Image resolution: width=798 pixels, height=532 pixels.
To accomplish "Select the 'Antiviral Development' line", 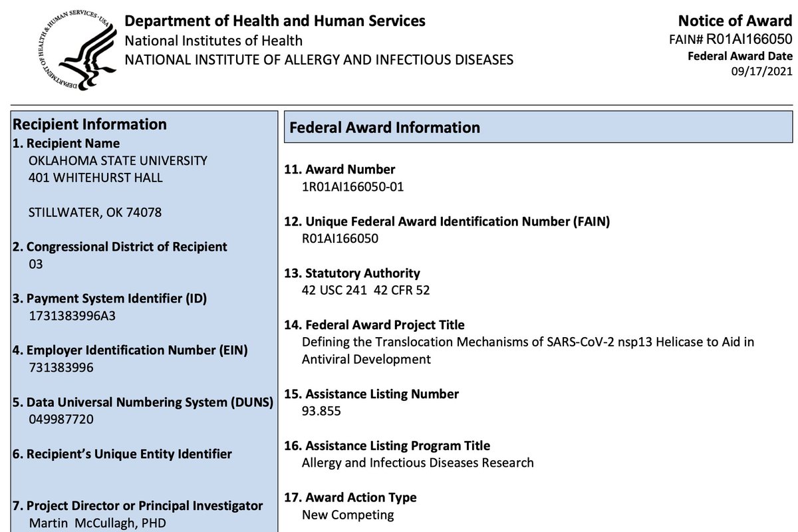I will point(366,360).
